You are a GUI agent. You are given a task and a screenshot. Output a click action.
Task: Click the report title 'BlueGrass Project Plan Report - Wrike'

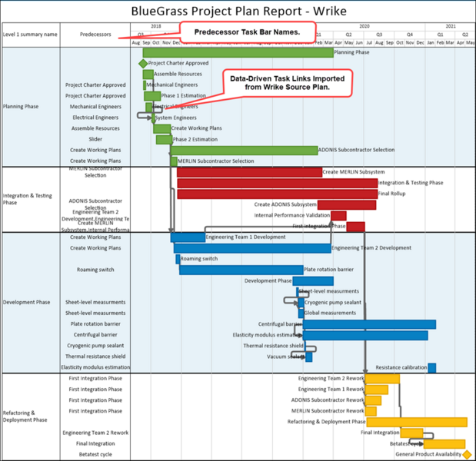[x=238, y=12]
